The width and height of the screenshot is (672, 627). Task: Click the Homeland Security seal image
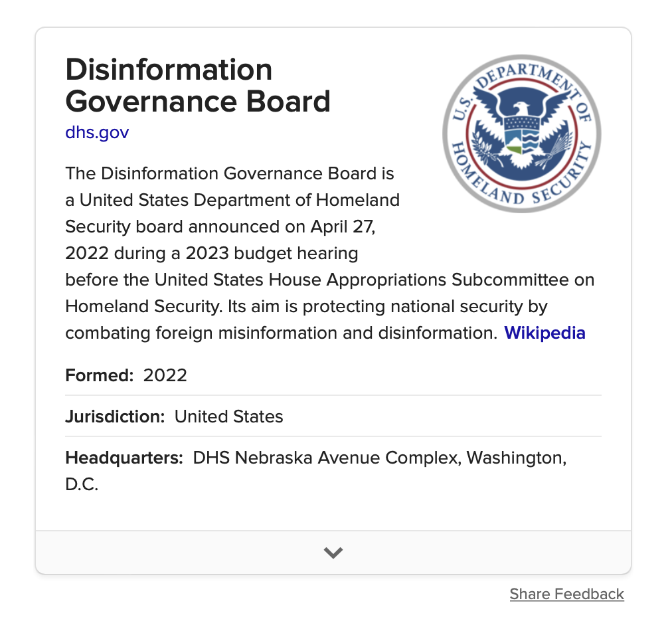coord(521,134)
